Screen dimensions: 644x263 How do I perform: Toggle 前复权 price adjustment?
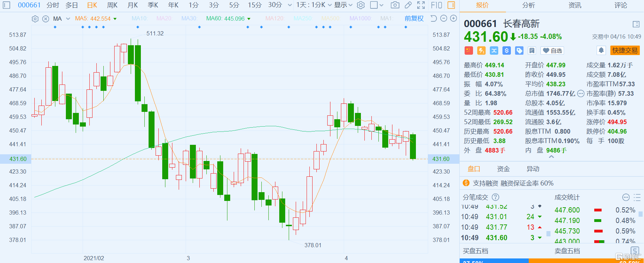point(414,19)
